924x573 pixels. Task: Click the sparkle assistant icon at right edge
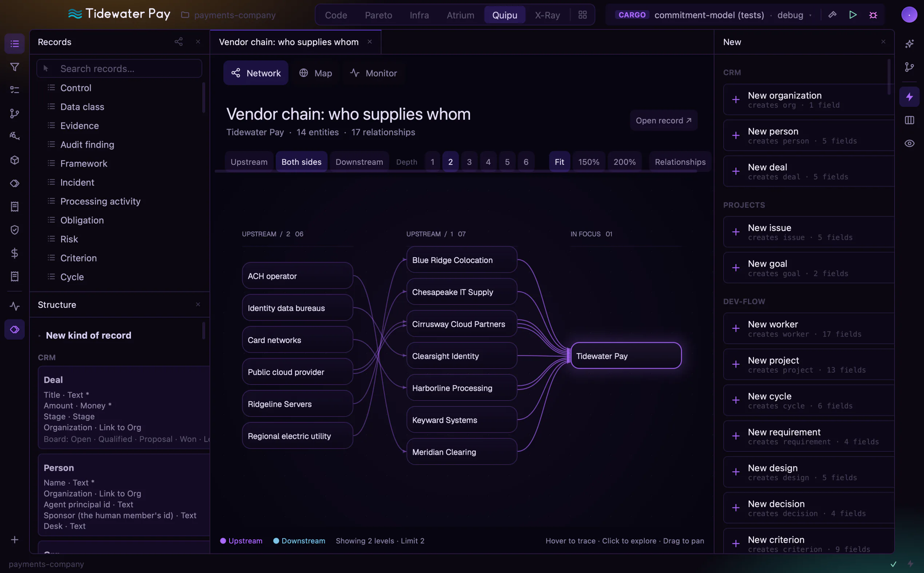[x=909, y=44]
